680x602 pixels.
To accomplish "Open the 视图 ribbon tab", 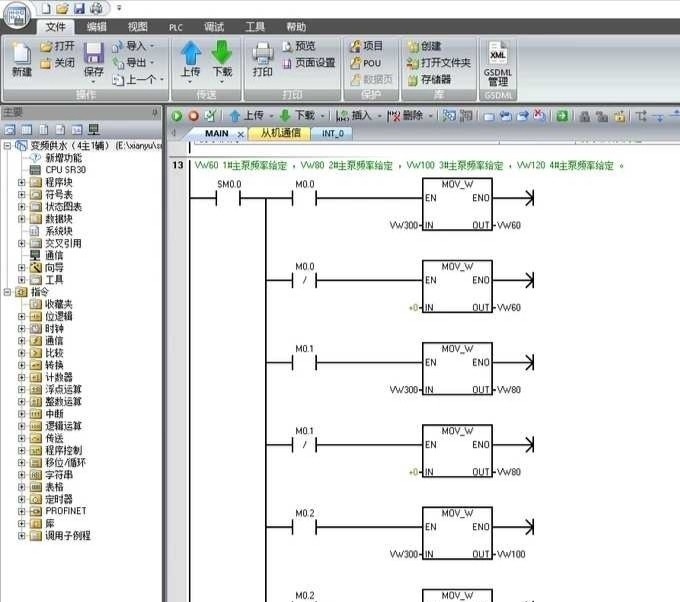I will point(137,27).
